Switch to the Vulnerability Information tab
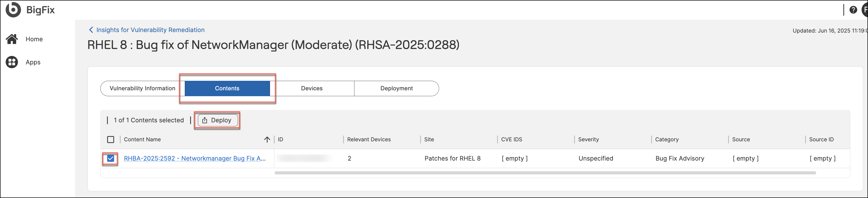This screenshot has height=198, width=868. pos(142,88)
